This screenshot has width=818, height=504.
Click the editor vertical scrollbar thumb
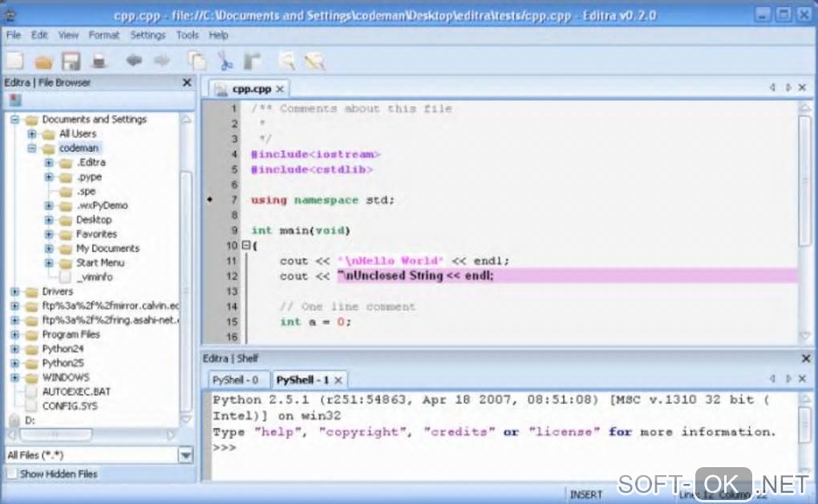[805, 179]
